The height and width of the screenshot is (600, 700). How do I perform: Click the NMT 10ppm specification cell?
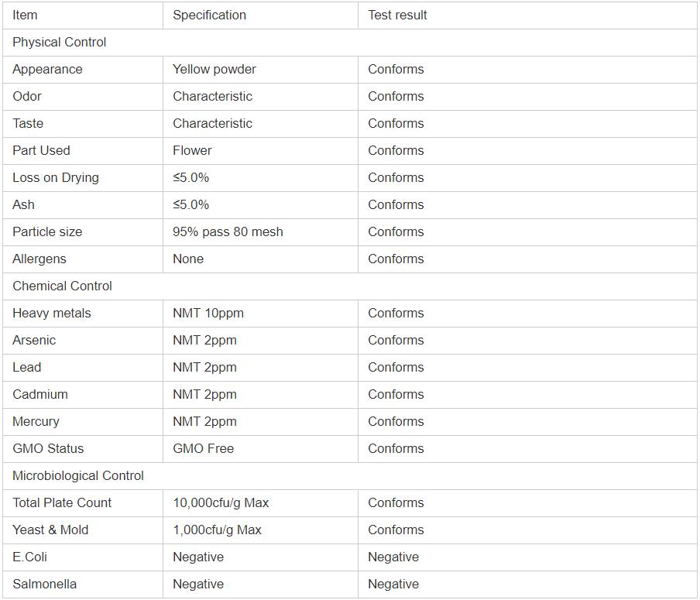(x=208, y=314)
